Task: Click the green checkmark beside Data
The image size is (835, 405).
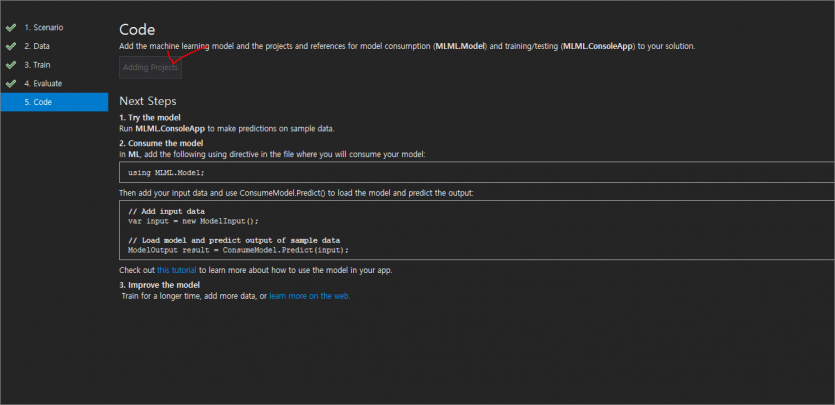Action: tap(11, 46)
